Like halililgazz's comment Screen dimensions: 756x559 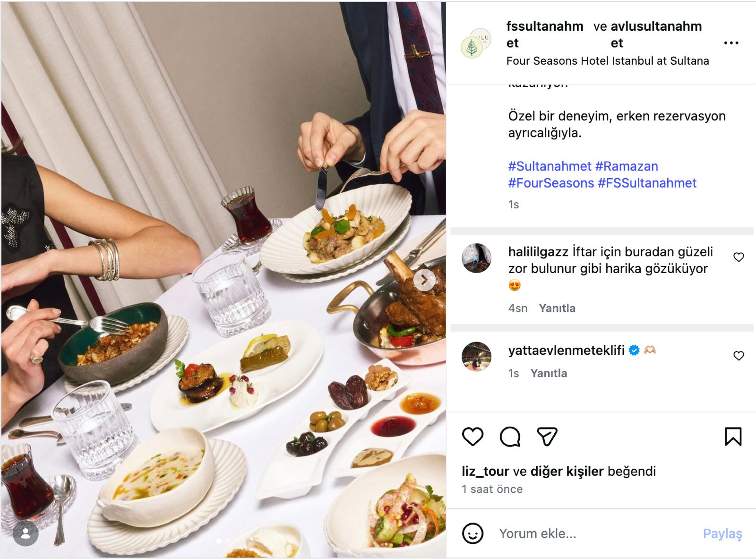click(739, 257)
